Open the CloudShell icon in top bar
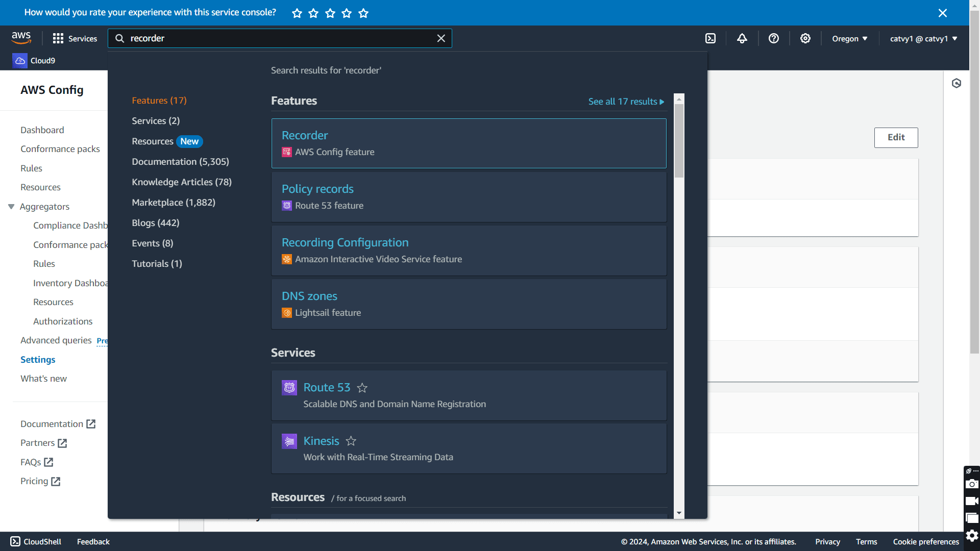The height and width of the screenshot is (551, 980). (710, 38)
